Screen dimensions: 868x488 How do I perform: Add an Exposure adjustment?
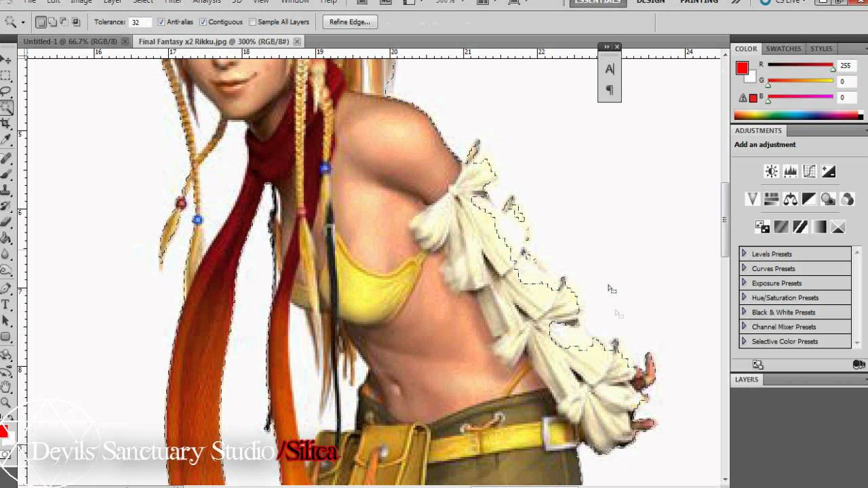tap(828, 171)
